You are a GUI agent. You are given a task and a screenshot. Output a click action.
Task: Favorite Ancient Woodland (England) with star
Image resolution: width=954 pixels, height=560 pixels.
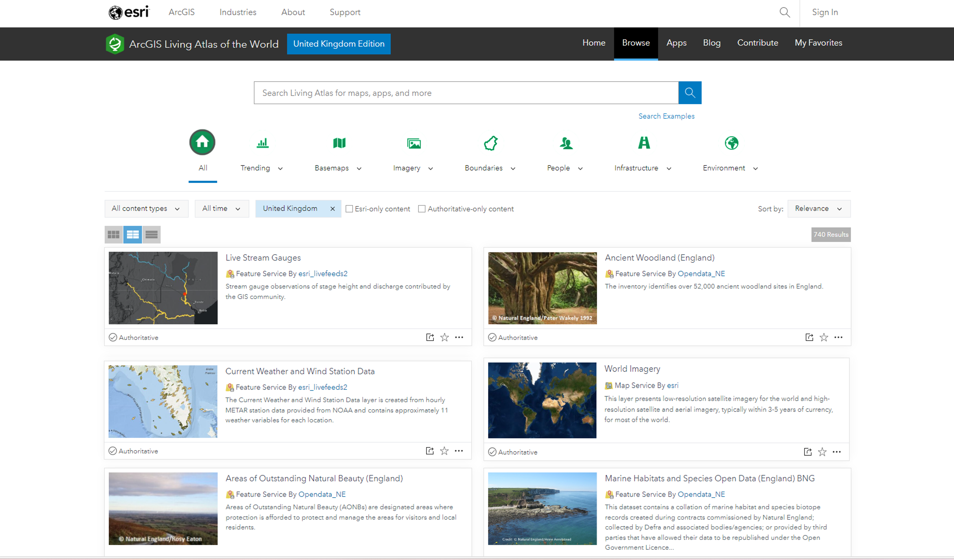824,337
